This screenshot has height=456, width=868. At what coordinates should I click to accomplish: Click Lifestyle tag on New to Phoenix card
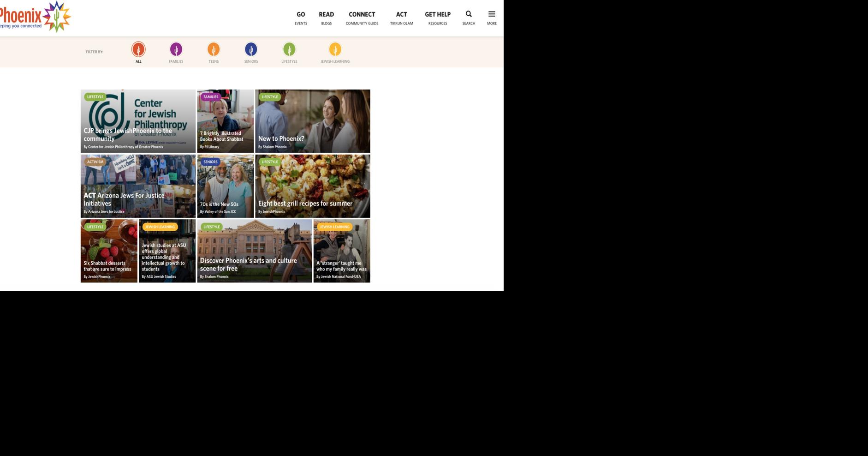(270, 97)
